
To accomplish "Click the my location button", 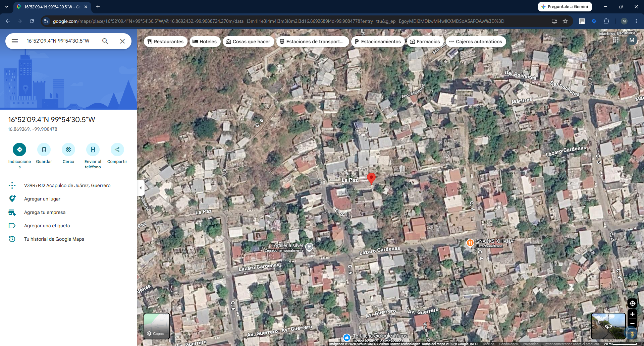I will (632, 303).
